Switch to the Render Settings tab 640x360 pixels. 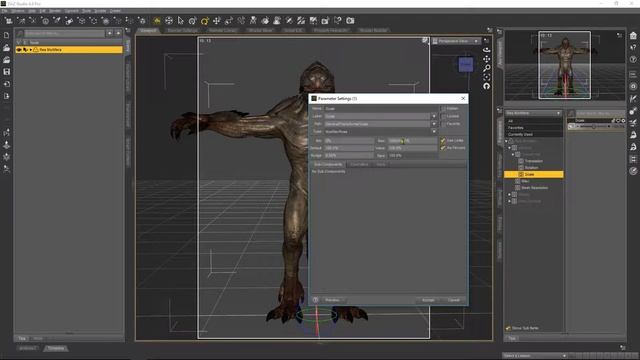tap(182, 30)
